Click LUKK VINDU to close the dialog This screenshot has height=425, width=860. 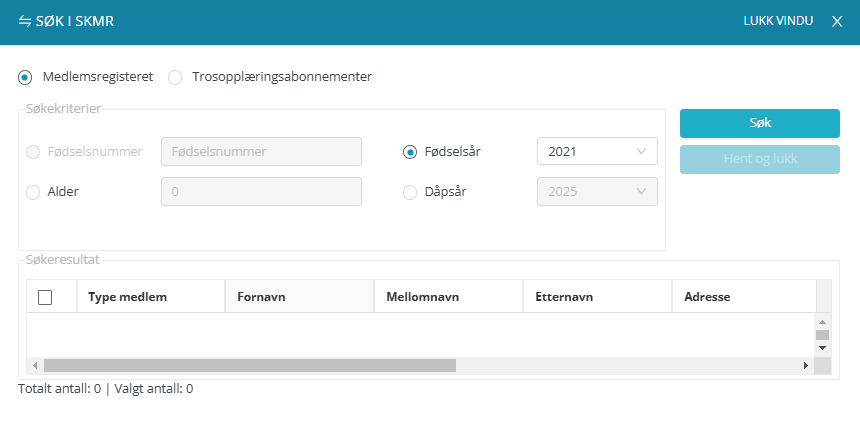pos(778,21)
